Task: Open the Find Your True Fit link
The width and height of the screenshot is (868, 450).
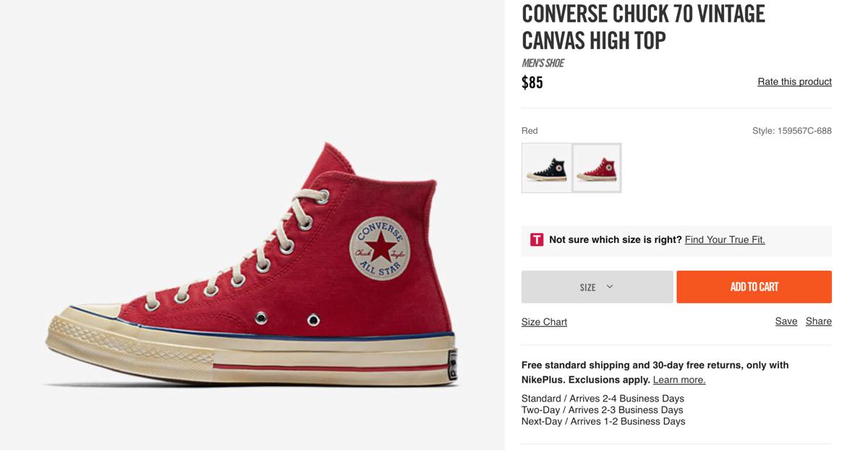Action: [x=725, y=239]
